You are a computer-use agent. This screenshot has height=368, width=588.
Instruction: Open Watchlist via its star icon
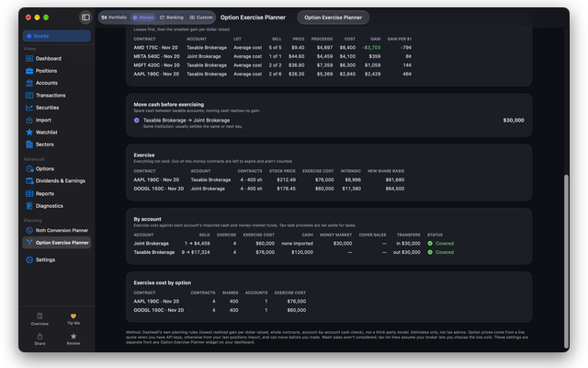point(29,132)
